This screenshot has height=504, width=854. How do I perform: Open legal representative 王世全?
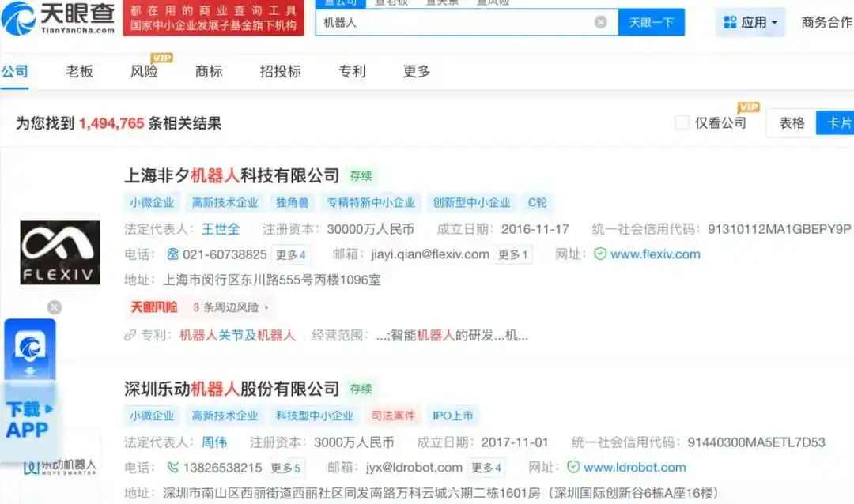coord(221,229)
